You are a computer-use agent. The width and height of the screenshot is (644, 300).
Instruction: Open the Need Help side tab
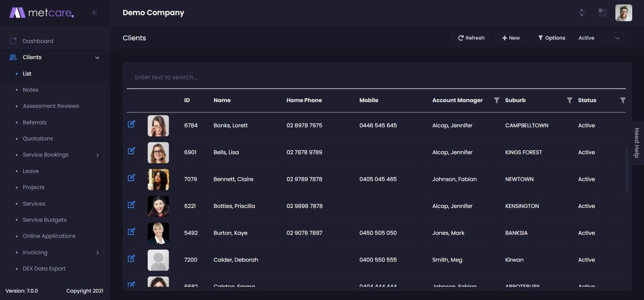pos(637,143)
